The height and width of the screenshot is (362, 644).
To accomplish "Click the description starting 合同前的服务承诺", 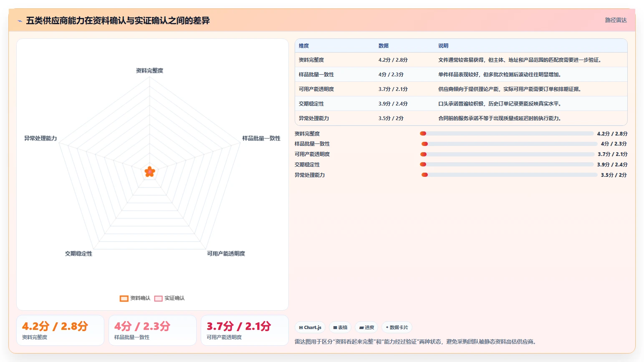I will [x=500, y=118].
